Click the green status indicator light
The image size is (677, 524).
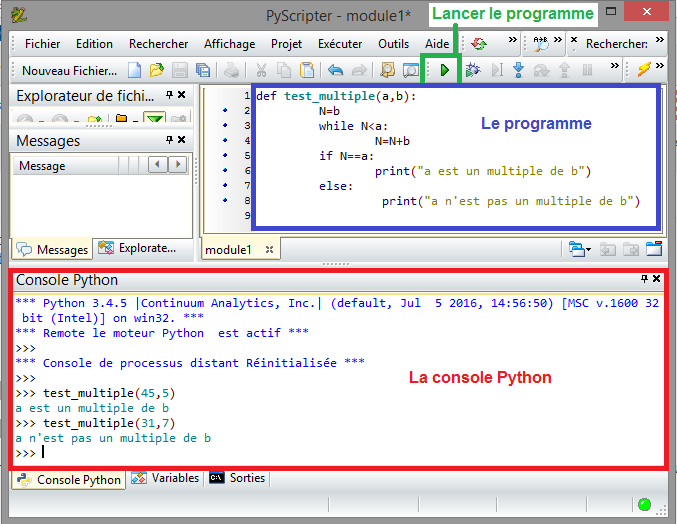(645, 505)
